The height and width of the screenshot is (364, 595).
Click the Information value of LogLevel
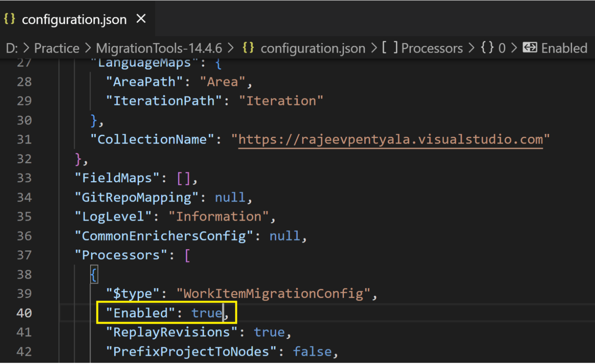pos(220,216)
